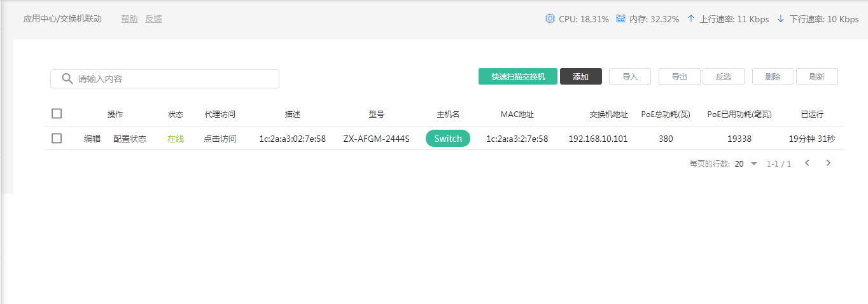Click the upload rate up-arrow icon

[691, 19]
